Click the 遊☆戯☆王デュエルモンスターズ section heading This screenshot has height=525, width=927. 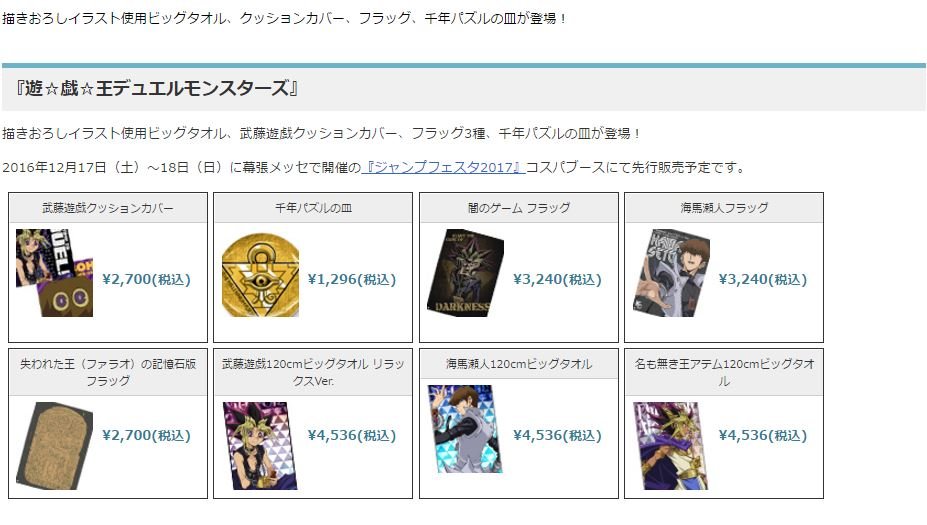pos(157,88)
